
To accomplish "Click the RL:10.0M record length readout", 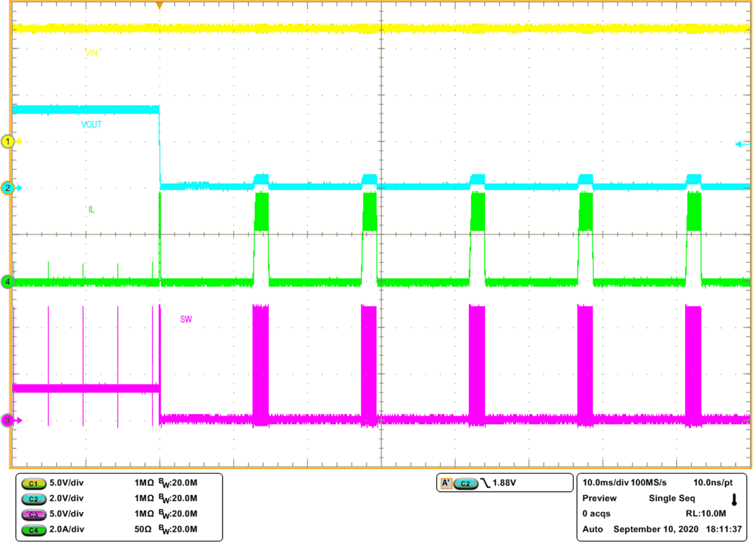I will pyautogui.click(x=706, y=514).
